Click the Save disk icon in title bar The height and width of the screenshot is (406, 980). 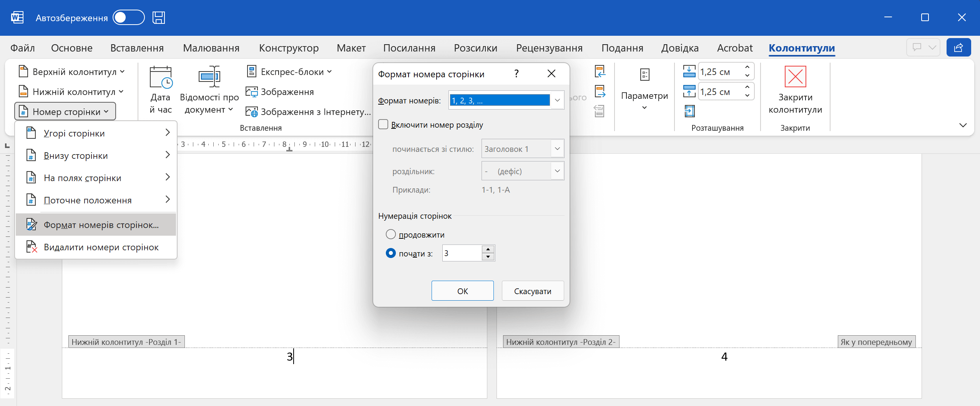point(158,18)
